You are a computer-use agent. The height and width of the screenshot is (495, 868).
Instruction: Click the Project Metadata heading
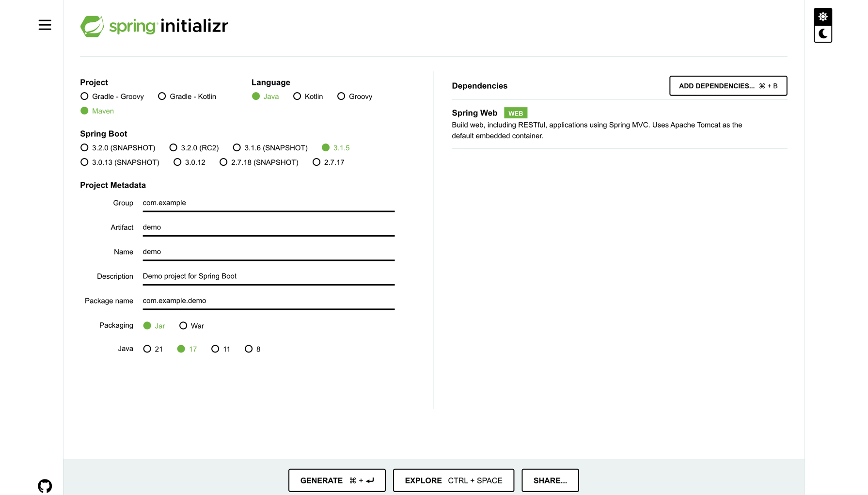[113, 185]
